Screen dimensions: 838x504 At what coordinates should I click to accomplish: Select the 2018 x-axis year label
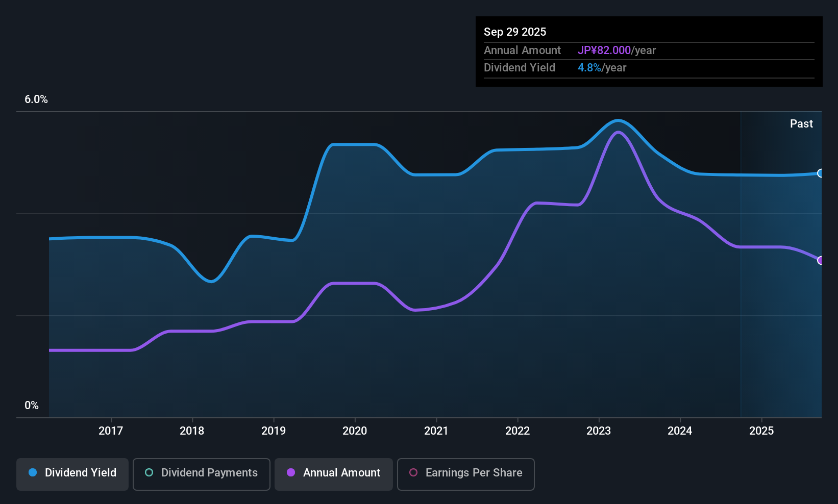[192, 431]
